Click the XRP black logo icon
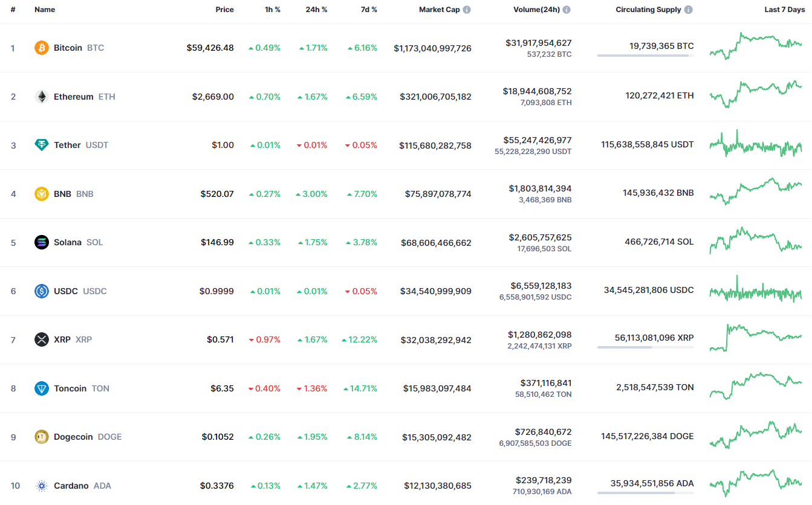The width and height of the screenshot is (812, 505). pyautogui.click(x=42, y=339)
